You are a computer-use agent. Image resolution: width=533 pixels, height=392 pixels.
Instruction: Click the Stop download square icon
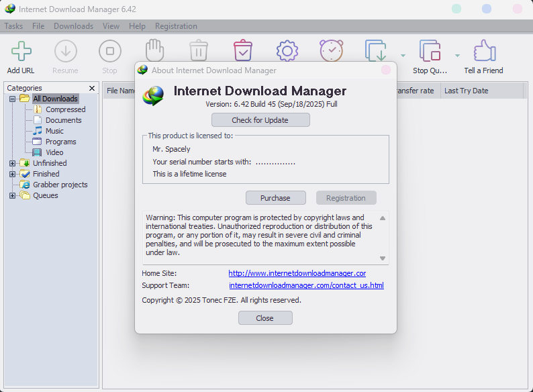pos(110,51)
